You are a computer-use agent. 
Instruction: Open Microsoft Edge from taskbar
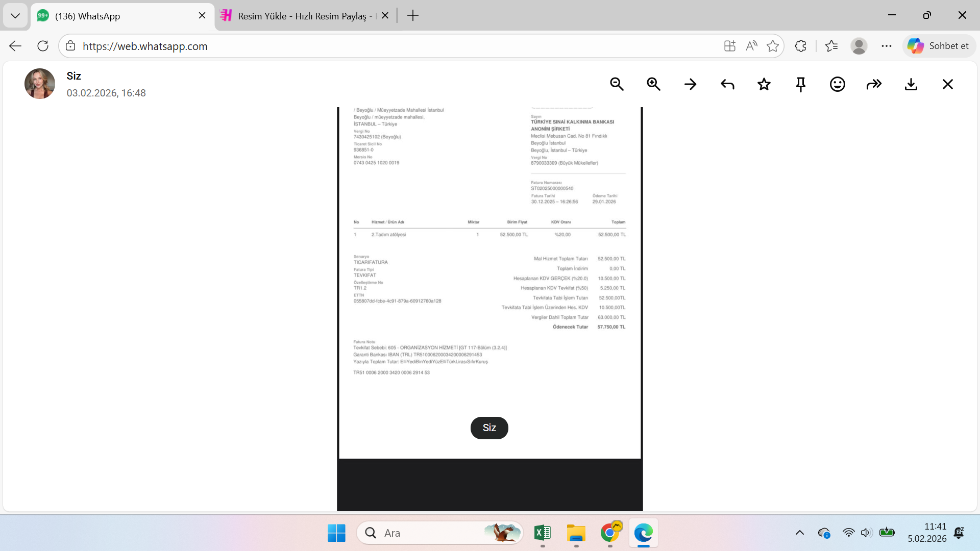tap(644, 533)
